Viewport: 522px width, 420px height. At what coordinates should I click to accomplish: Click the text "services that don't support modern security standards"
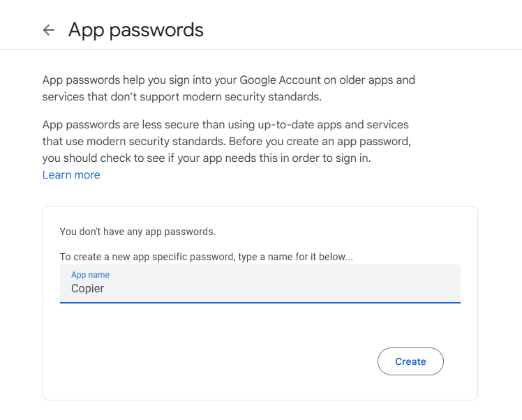click(x=181, y=96)
